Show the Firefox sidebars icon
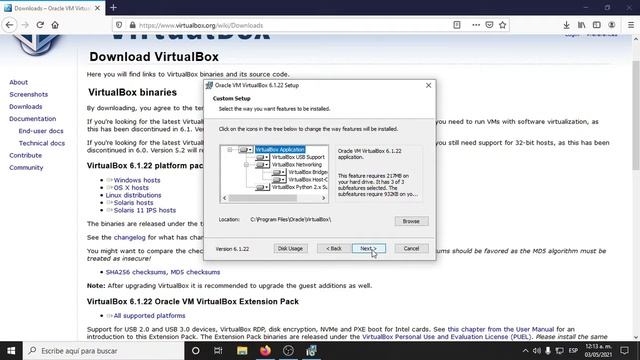This screenshot has height=360, width=640. (x=597, y=25)
